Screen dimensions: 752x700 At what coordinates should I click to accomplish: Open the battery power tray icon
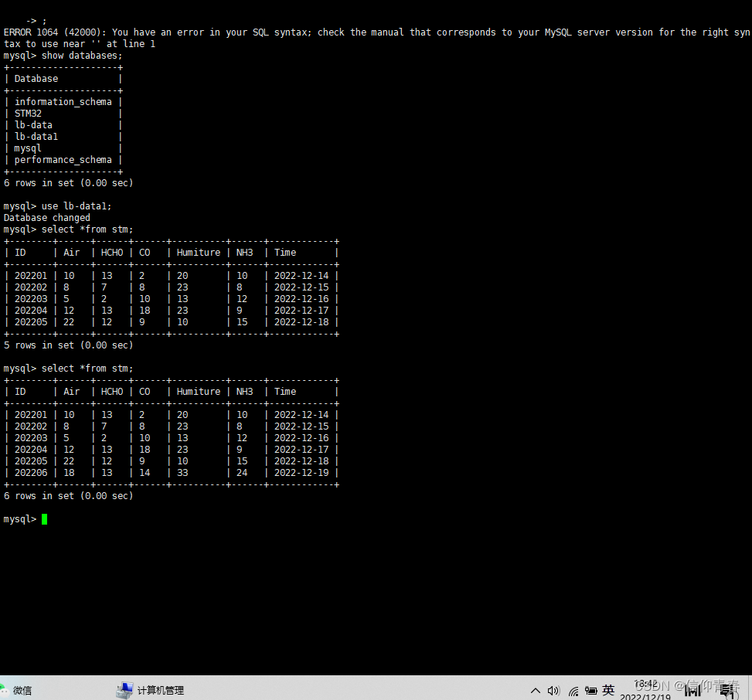590,691
